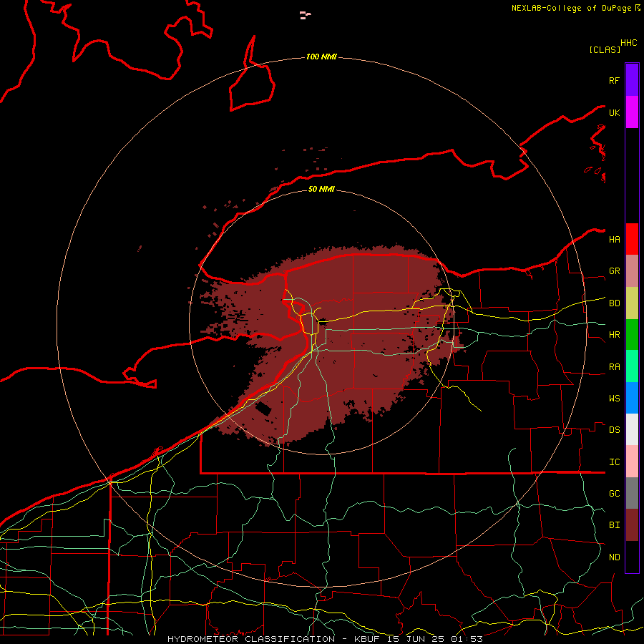Click the GC gray legend swatch
This screenshot has width=644, height=644.
632,493
